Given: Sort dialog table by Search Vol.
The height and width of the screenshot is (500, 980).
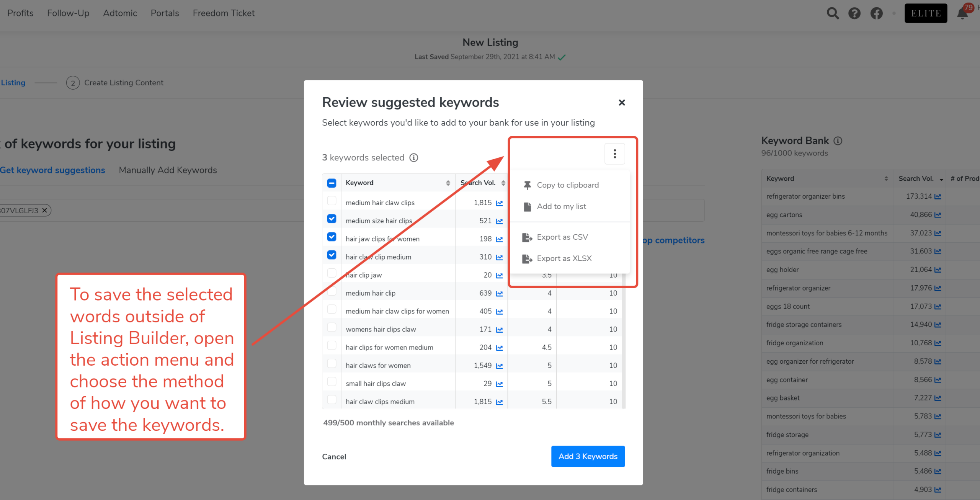Looking at the screenshot, I should pos(503,183).
